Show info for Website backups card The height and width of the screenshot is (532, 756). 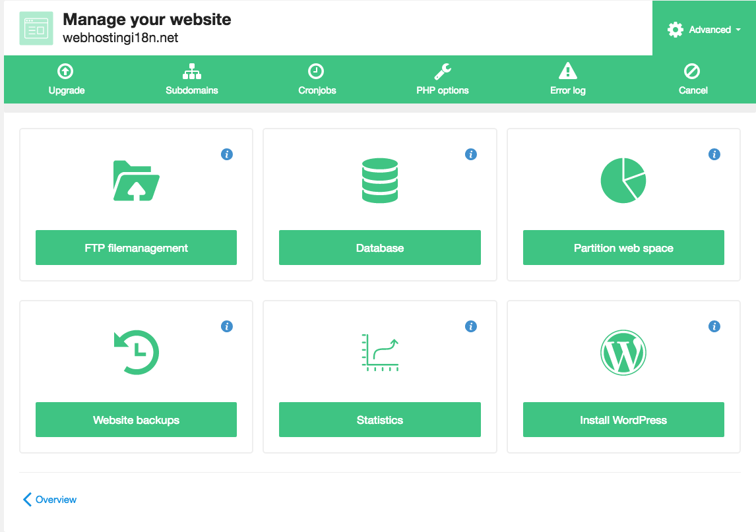coord(227,326)
